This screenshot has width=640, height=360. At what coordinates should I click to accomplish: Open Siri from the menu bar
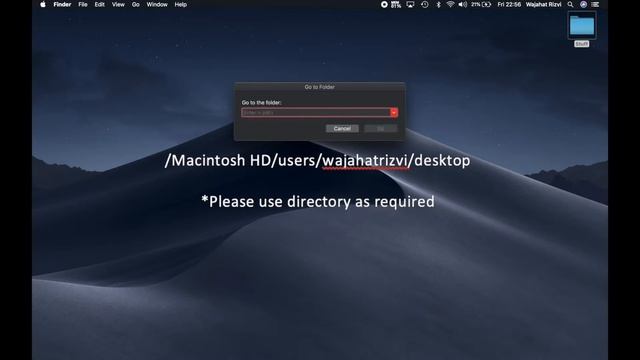coord(583,4)
